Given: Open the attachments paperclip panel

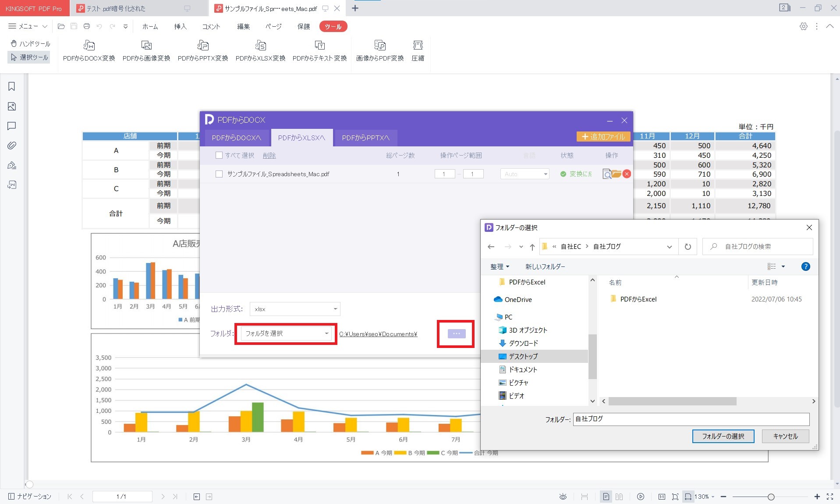Looking at the screenshot, I should (12, 146).
